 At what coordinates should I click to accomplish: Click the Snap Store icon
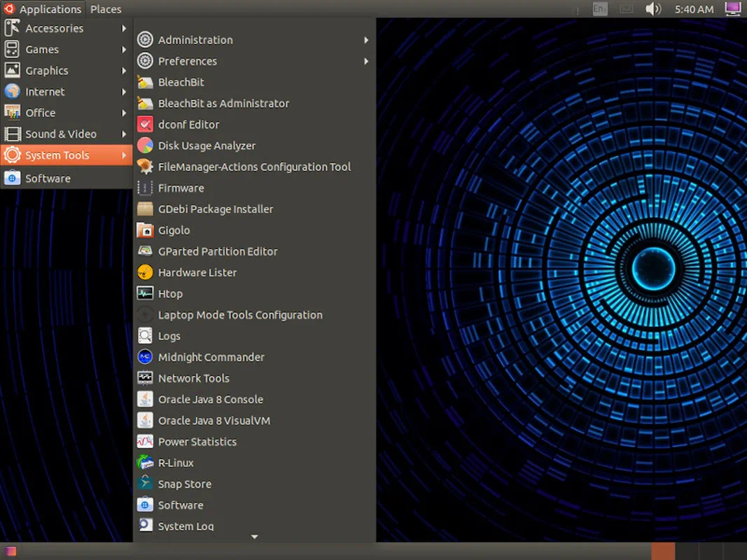(x=145, y=484)
